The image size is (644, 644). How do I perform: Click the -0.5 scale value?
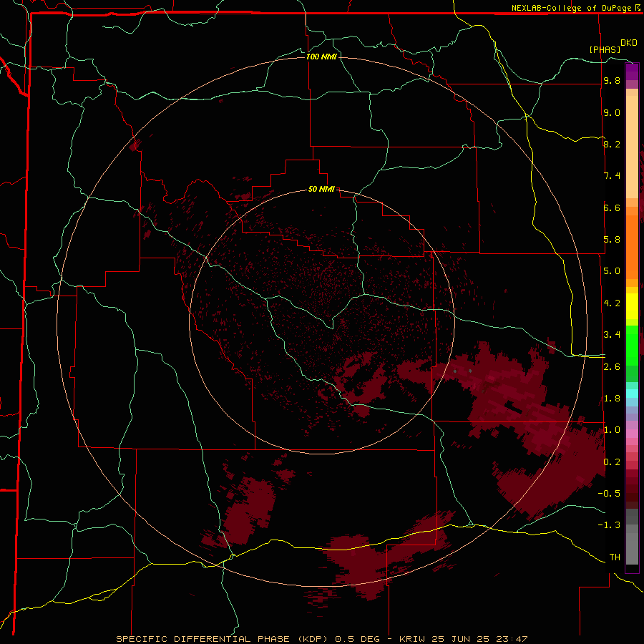tap(609, 494)
